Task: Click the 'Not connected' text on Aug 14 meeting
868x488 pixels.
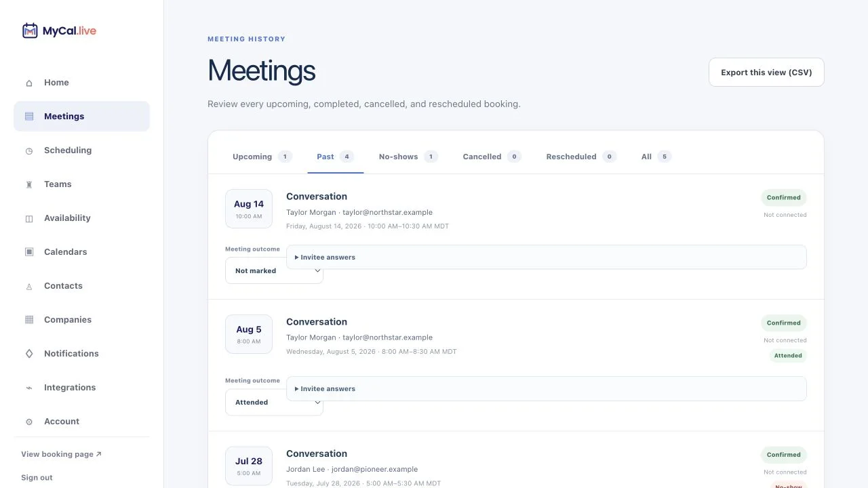Action: pyautogui.click(x=785, y=215)
